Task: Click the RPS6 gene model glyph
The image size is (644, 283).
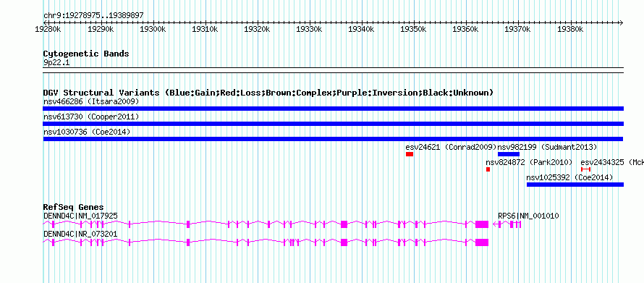Action: (507, 224)
